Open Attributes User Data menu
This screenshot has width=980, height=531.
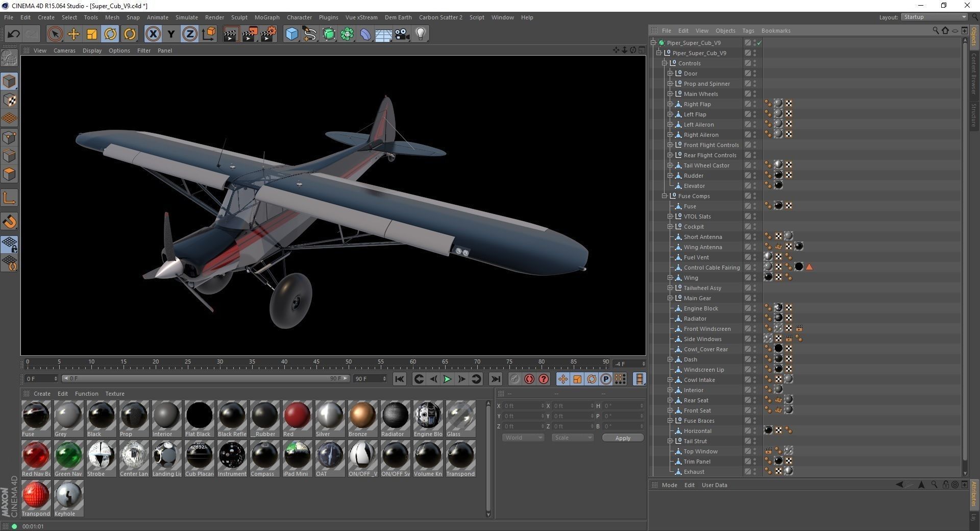[x=714, y=485]
